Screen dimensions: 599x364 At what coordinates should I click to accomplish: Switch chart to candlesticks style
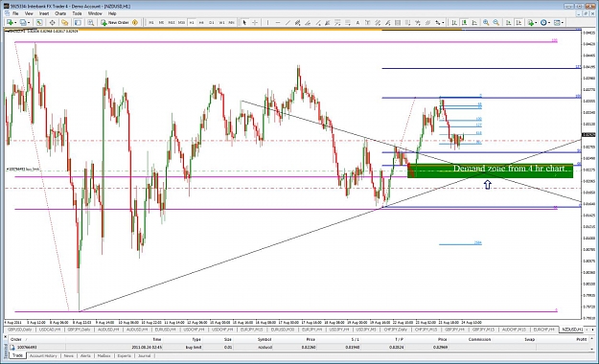click(x=464, y=23)
